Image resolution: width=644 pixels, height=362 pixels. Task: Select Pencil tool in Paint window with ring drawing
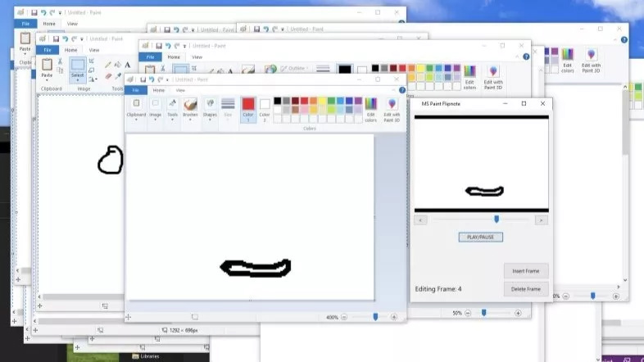pyautogui.click(x=108, y=65)
